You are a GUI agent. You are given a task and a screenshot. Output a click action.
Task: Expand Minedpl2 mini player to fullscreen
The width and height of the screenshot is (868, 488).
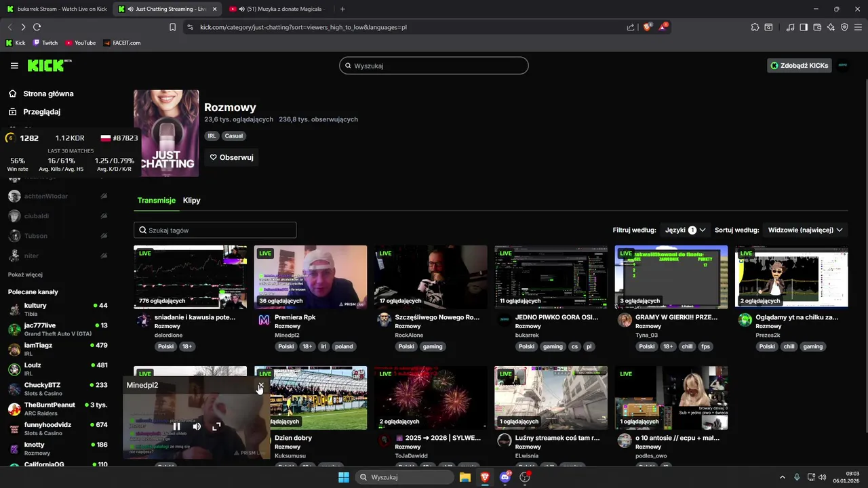(216, 426)
